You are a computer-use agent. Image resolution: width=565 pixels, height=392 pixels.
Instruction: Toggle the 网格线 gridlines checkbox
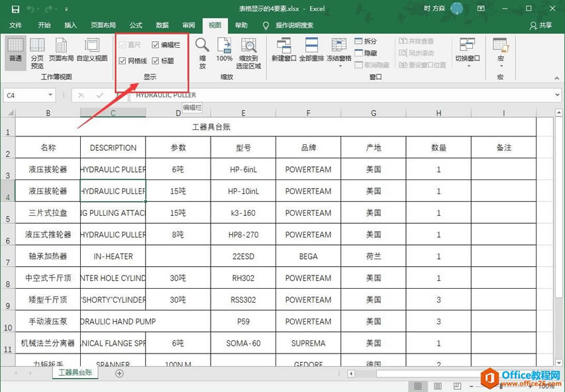coord(122,59)
